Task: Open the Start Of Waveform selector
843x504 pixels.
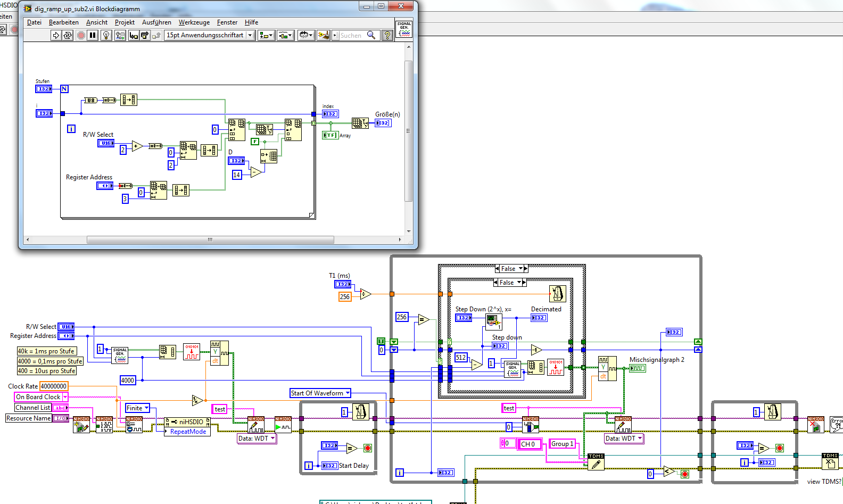Action: coord(320,393)
